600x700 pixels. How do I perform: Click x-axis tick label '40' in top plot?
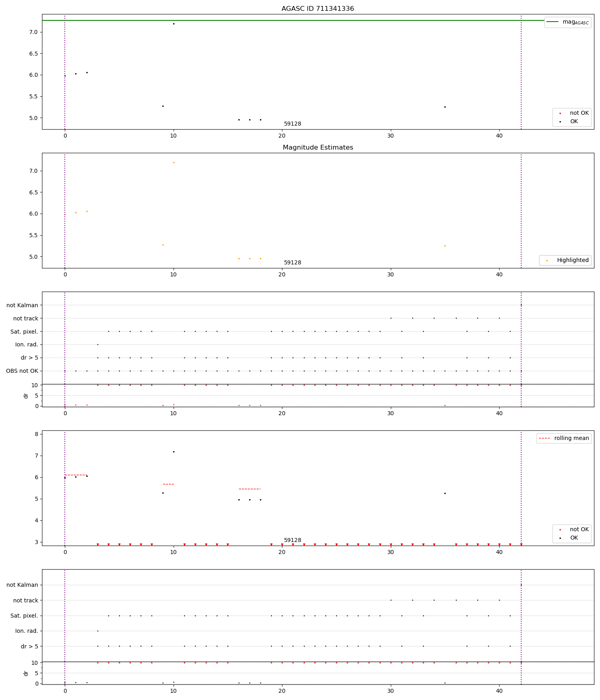[499, 136]
